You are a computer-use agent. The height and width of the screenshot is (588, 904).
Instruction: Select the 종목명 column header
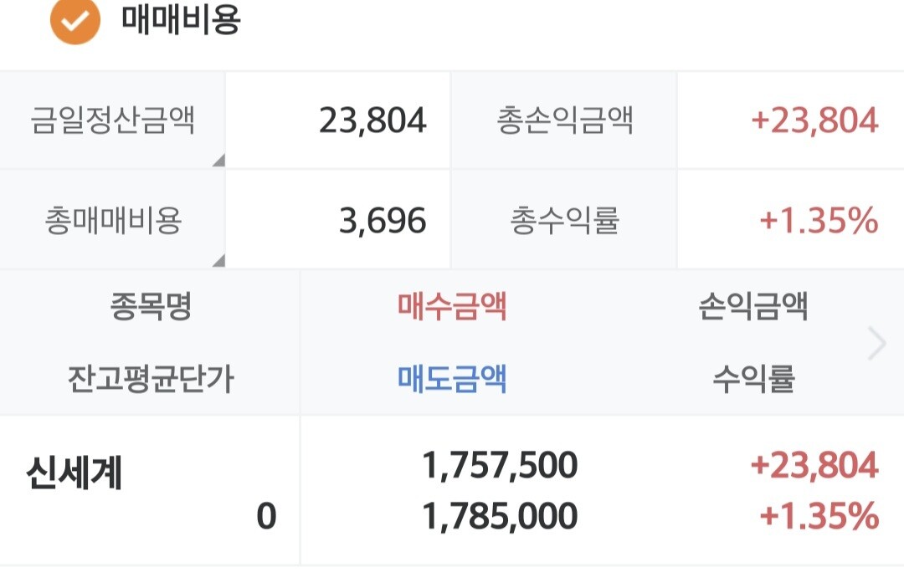(151, 306)
